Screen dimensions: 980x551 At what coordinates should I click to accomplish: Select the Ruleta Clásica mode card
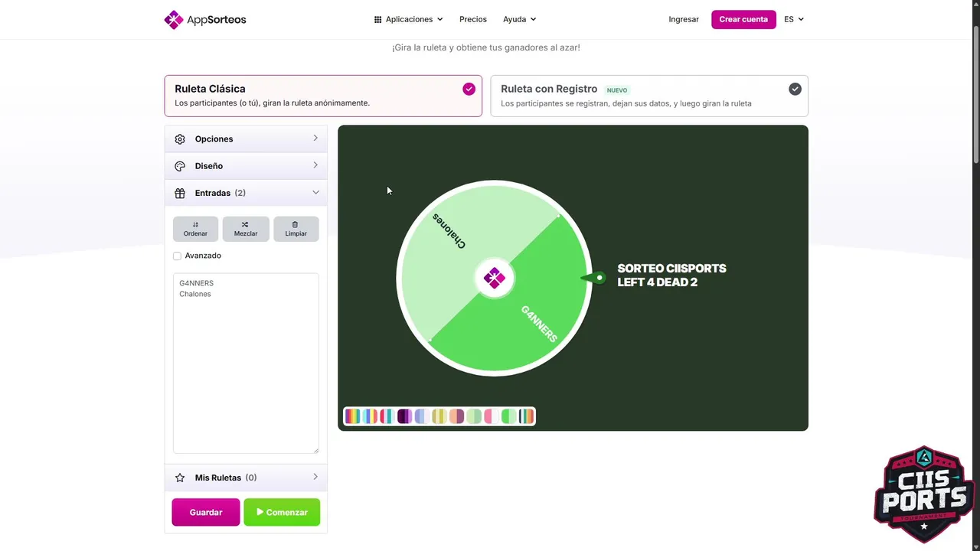coord(323,96)
